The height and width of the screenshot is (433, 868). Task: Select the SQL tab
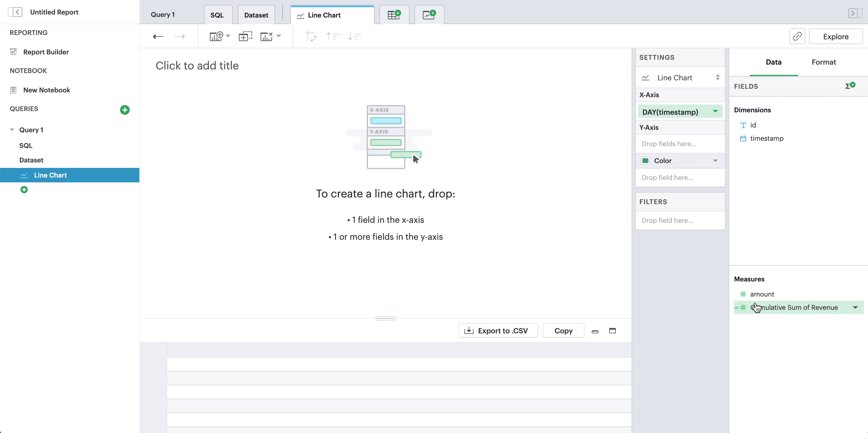tap(217, 15)
